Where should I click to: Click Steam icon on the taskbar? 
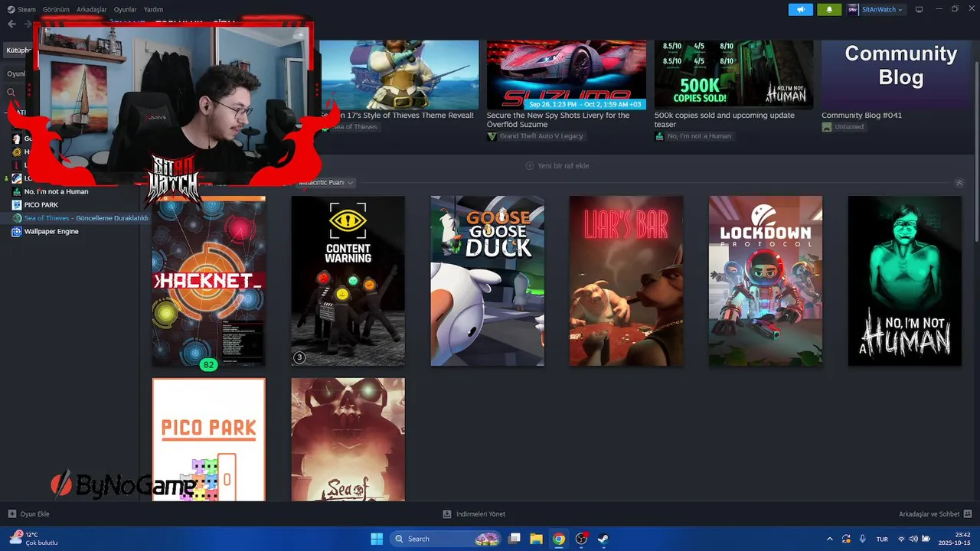click(603, 539)
